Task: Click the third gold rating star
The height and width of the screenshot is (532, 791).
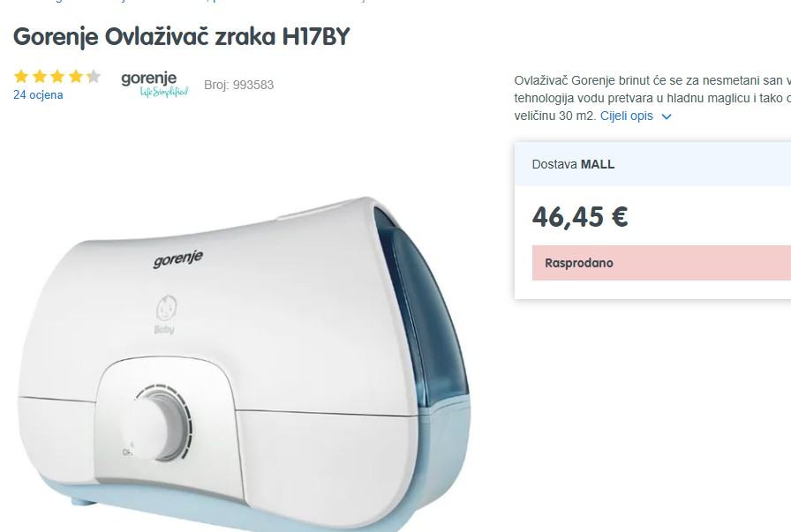Action: click(57, 77)
